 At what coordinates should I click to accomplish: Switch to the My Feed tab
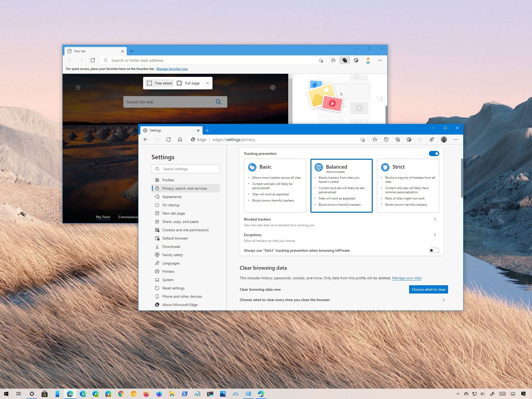(103, 217)
